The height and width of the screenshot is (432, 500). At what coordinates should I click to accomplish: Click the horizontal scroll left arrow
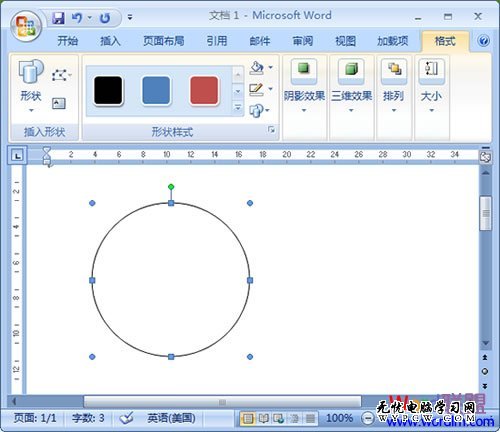(x=14, y=402)
